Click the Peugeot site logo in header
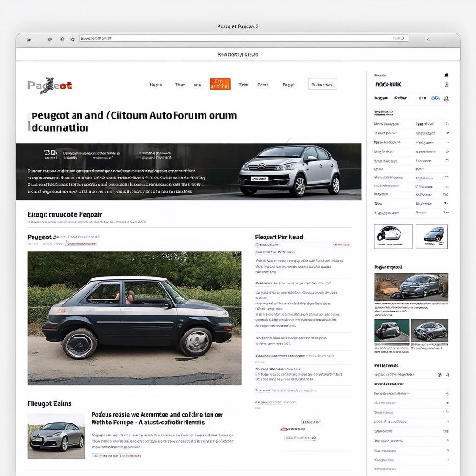This screenshot has width=476, height=476. pyautogui.click(x=49, y=86)
